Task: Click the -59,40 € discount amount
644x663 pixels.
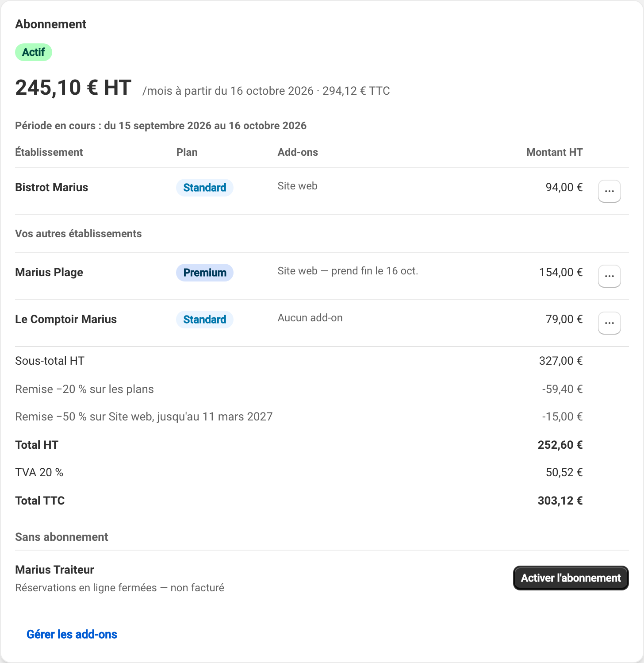Action: click(562, 389)
